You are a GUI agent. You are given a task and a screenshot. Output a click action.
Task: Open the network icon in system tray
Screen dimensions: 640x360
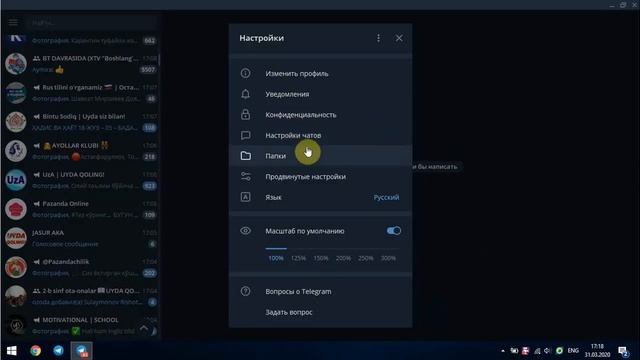tap(537, 351)
